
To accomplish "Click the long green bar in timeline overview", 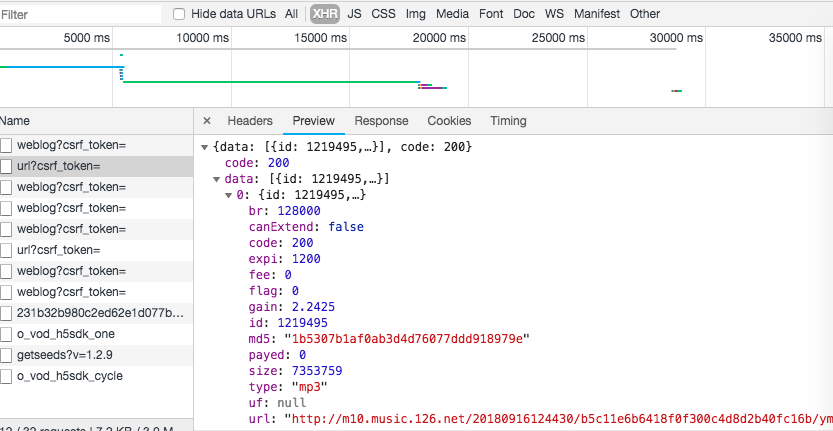I will pos(270,82).
